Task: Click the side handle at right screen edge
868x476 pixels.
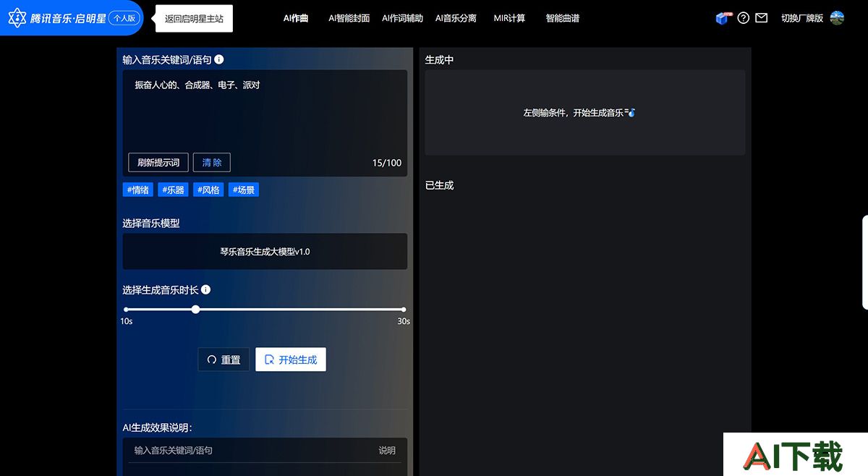Action: [x=865, y=262]
